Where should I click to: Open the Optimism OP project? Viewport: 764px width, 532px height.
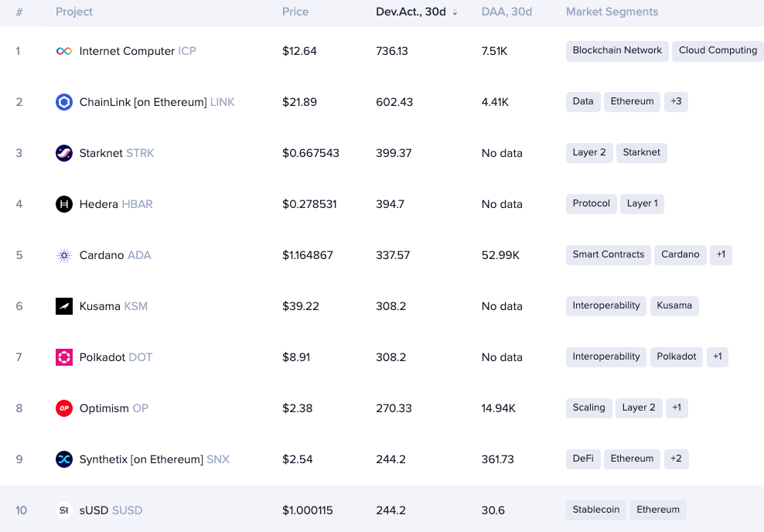click(x=114, y=408)
